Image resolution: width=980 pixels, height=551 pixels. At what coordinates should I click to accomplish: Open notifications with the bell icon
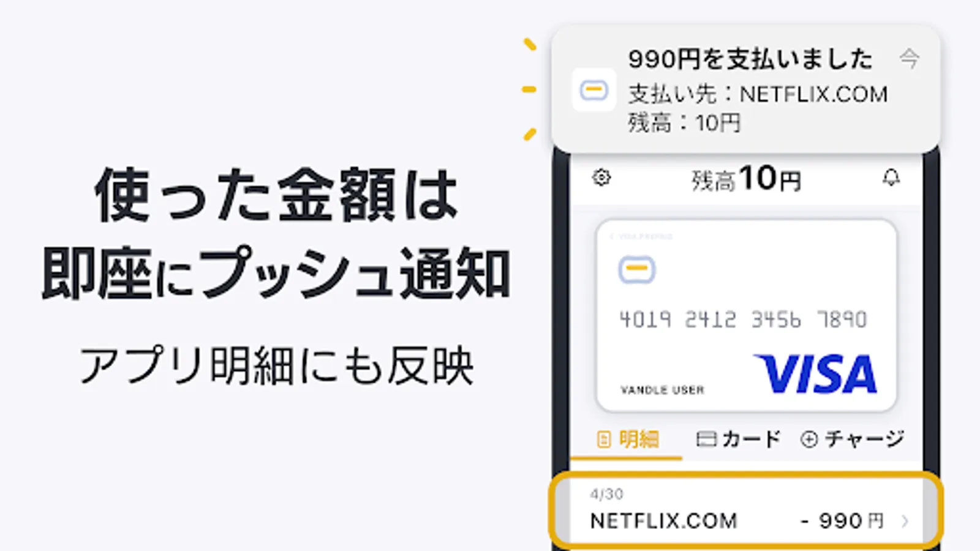(891, 178)
